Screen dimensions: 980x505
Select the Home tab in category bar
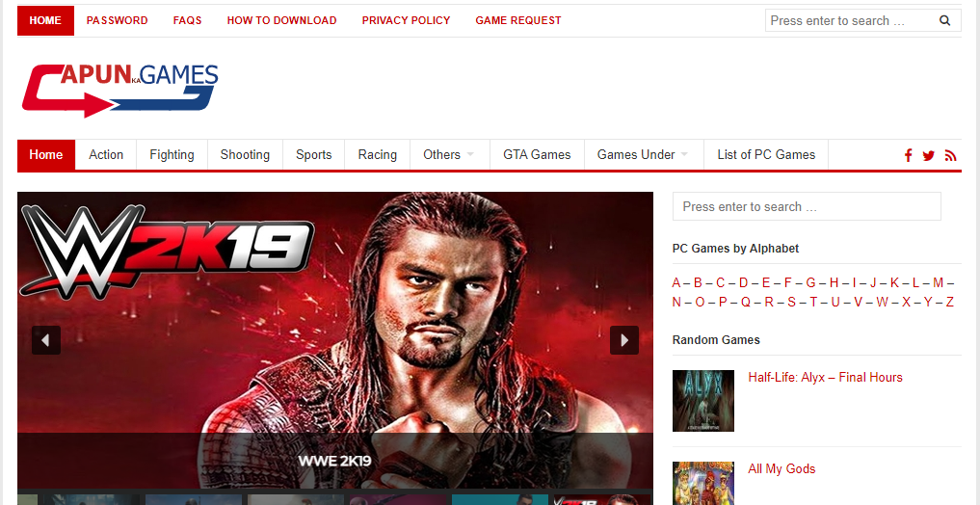point(46,155)
